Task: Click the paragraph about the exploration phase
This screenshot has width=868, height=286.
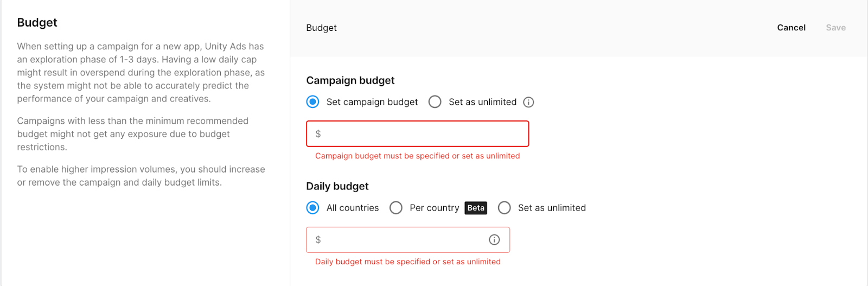Action: click(141, 73)
